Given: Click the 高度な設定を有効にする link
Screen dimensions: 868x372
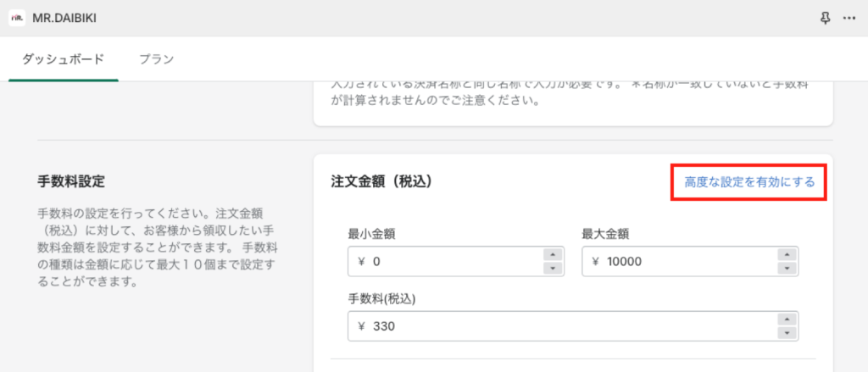Looking at the screenshot, I should (x=749, y=182).
